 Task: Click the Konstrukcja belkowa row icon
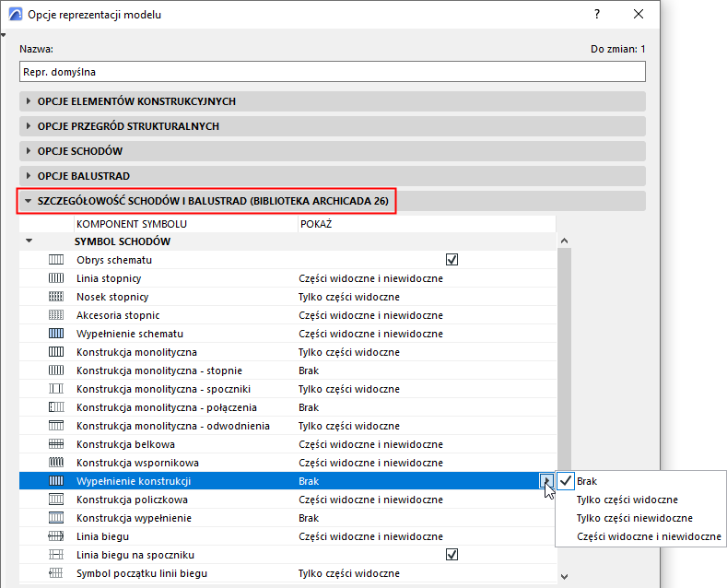coord(56,444)
